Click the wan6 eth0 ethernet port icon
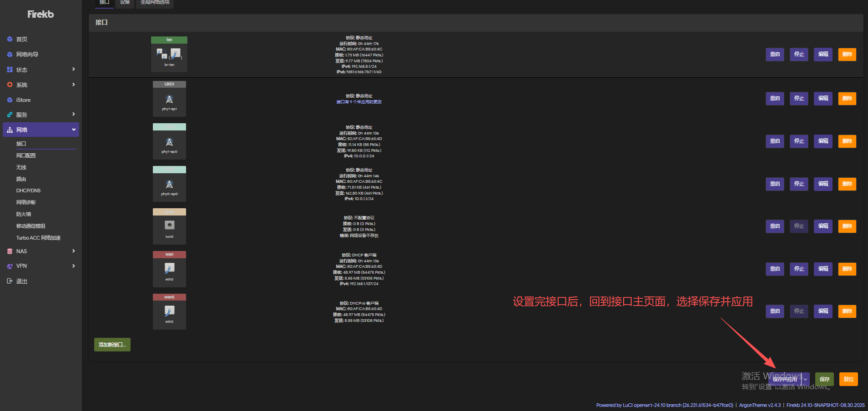 pos(169,311)
